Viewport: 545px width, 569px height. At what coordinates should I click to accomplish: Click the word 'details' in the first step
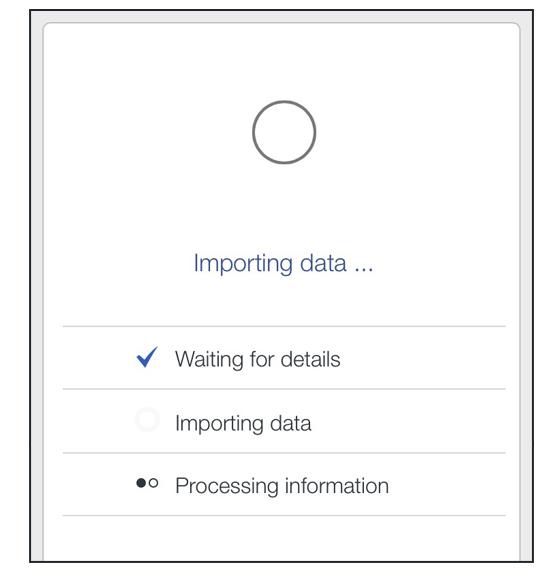click(x=311, y=359)
